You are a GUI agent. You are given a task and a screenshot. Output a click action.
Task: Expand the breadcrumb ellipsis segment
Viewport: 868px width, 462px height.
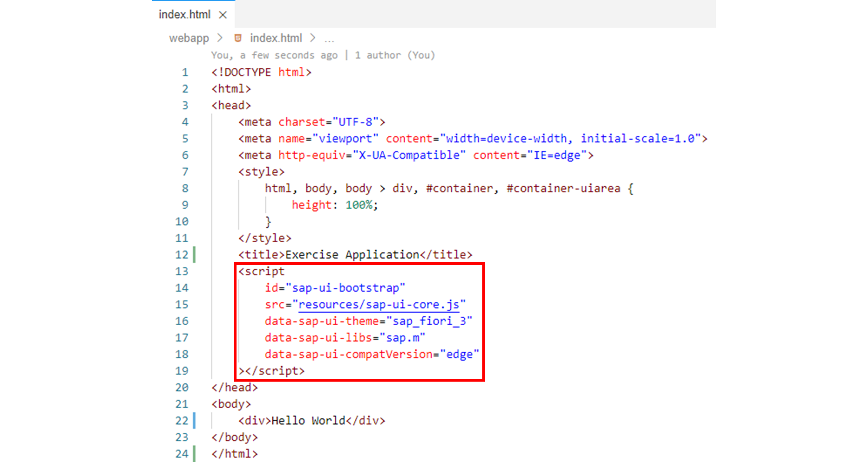[329, 39]
